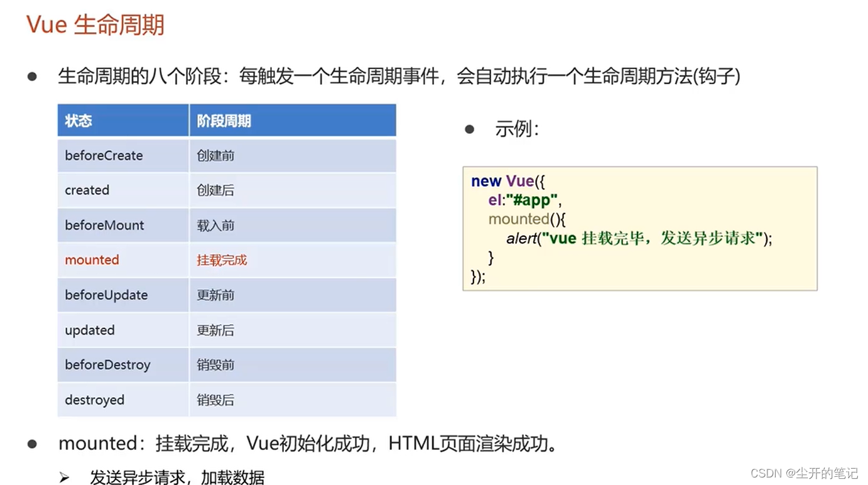The image size is (868, 485).
Task: Click the 'created' table cell
Action: (x=123, y=190)
